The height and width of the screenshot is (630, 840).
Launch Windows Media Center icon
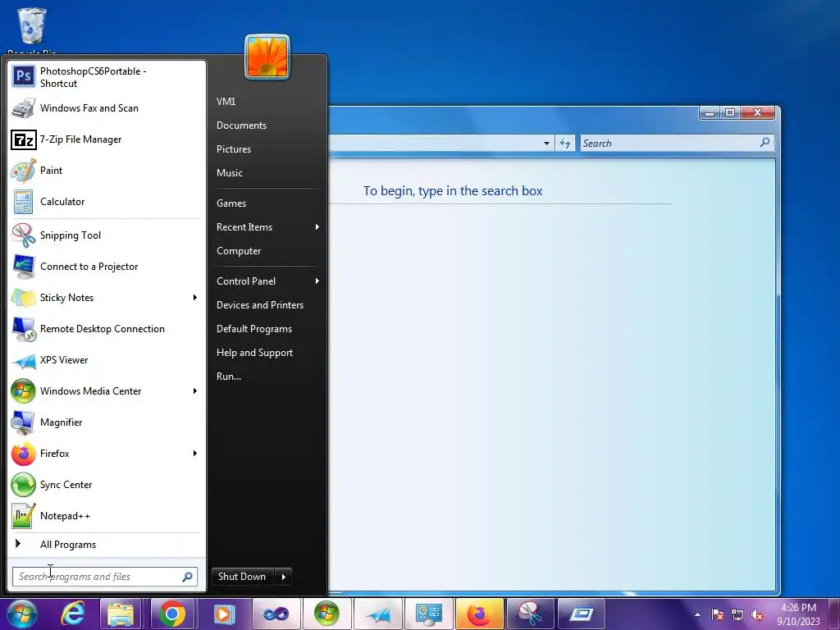tap(24, 391)
